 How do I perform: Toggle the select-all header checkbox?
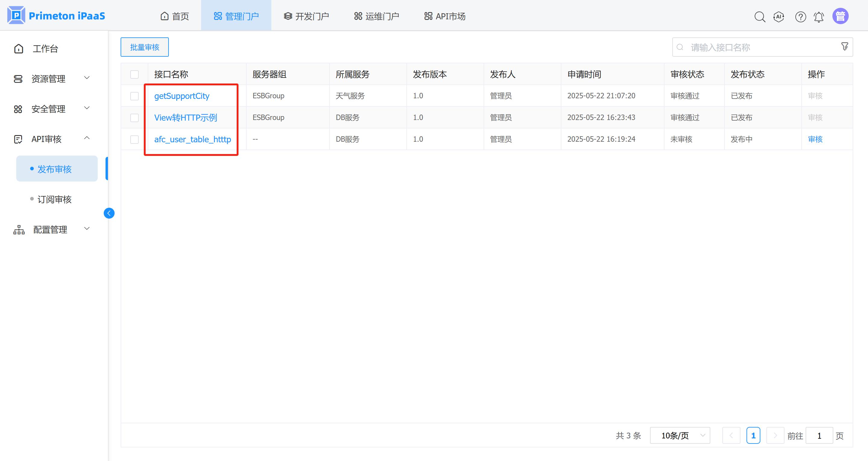tap(134, 74)
